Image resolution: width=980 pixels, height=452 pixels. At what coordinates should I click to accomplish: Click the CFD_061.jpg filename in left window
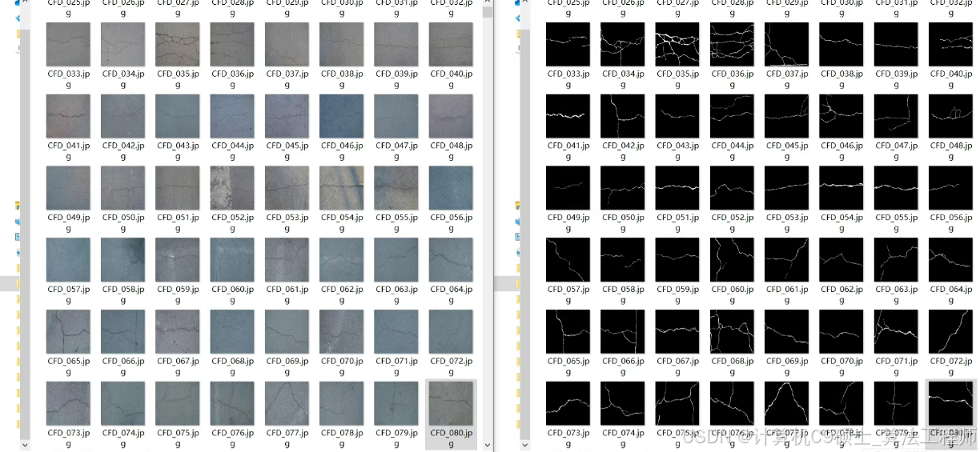287,294
